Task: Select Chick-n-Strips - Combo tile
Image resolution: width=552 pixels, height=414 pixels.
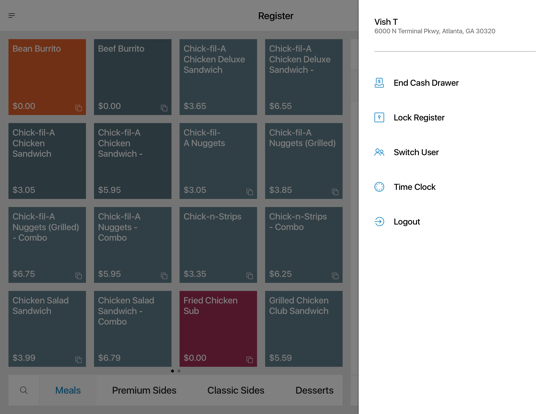Action: pyautogui.click(x=304, y=245)
